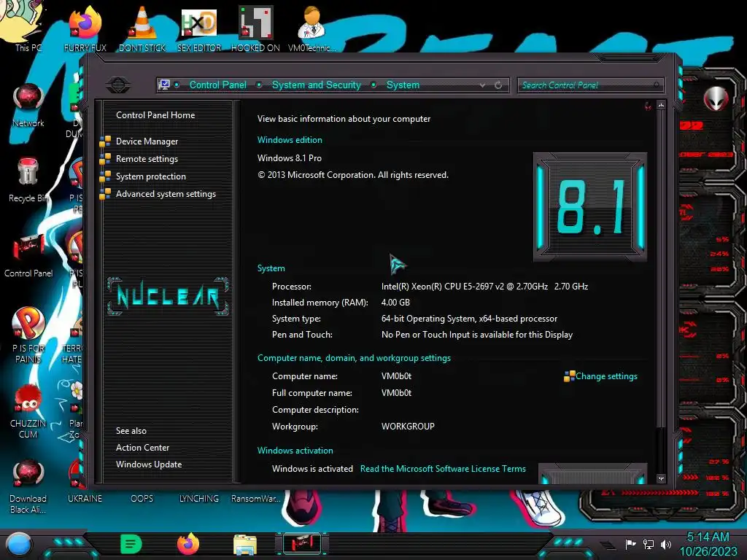Image resolution: width=747 pixels, height=560 pixels.
Task: Open Action Center under See also
Action: point(142,448)
